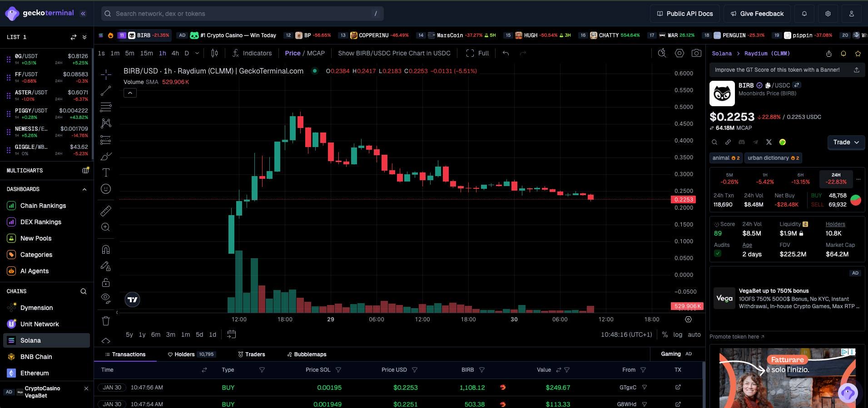This screenshot has width=868, height=408.
Task: Open the emoji sticker tool
Action: [106, 189]
